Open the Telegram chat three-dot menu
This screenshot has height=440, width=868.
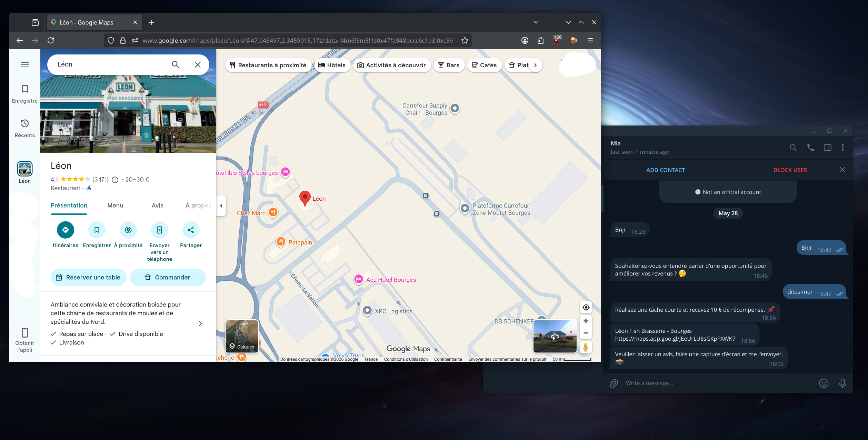point(843,148)
